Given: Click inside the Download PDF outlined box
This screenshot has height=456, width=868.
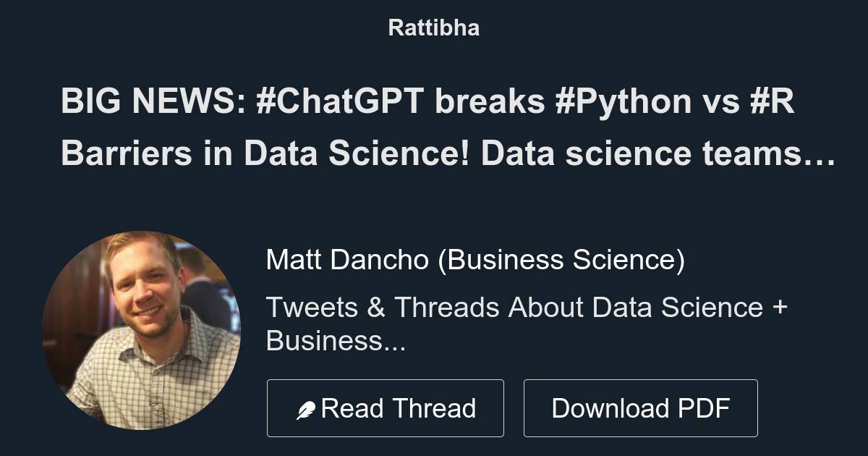Looking at the screenshot, I should pyautogui.click(x=641, y=408).
